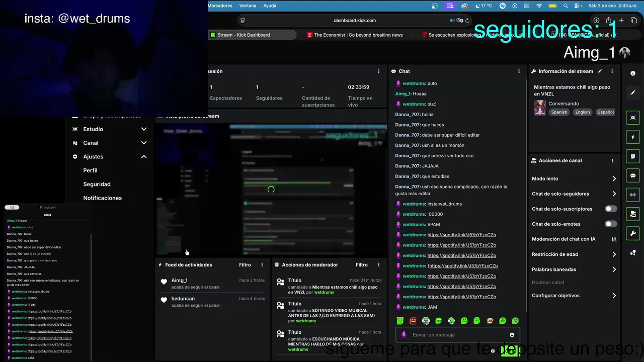Open Safari downloads icon

[x=595, y=21]
